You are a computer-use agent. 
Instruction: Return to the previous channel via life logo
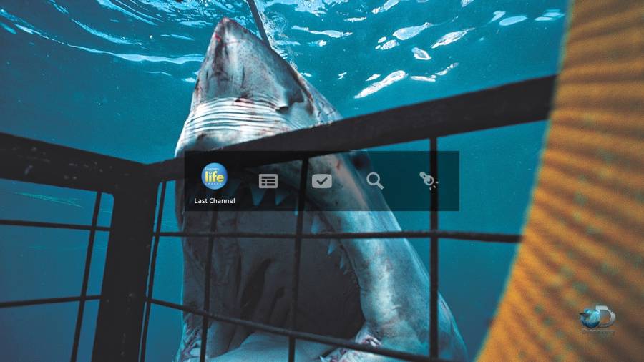(x=214, y=176)
